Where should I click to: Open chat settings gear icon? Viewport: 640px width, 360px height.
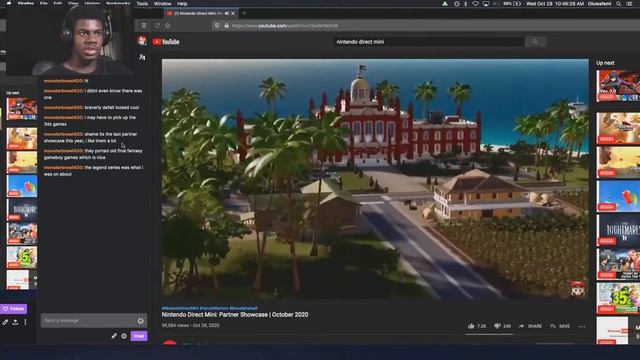click(x=124, y=336)
